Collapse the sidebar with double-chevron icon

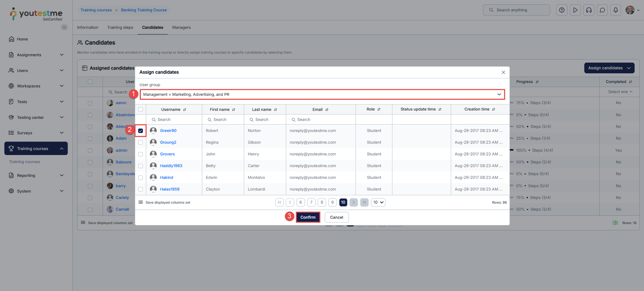click(x=64, y=27)
